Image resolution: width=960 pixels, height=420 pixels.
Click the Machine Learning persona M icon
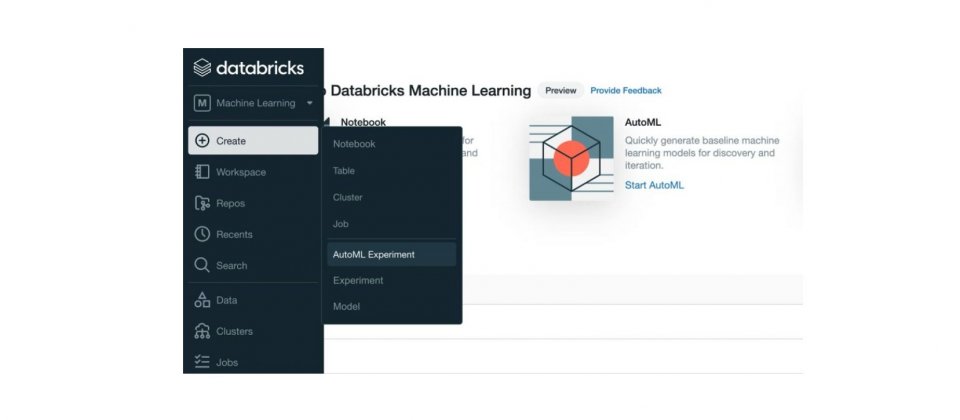[202, 103]
